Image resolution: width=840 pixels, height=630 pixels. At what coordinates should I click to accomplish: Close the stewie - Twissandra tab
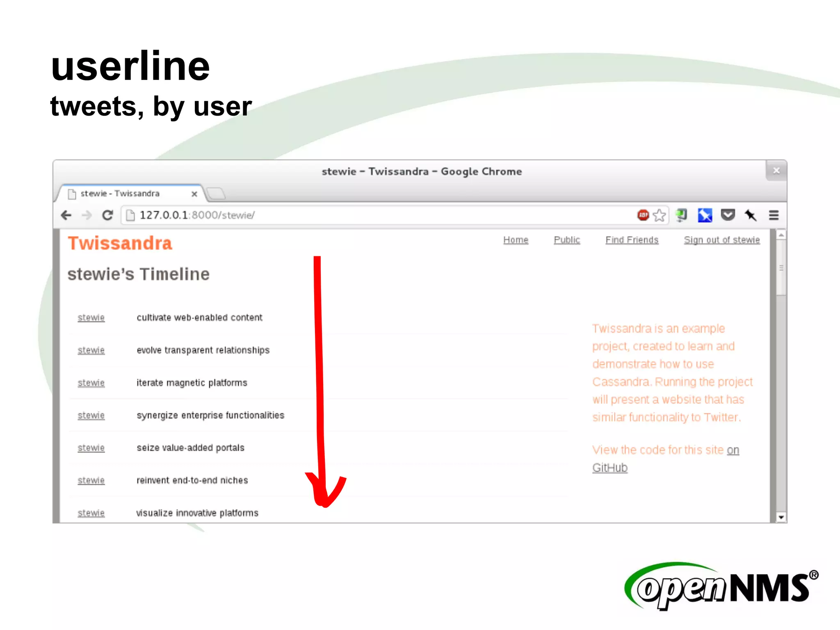(194, 194)
